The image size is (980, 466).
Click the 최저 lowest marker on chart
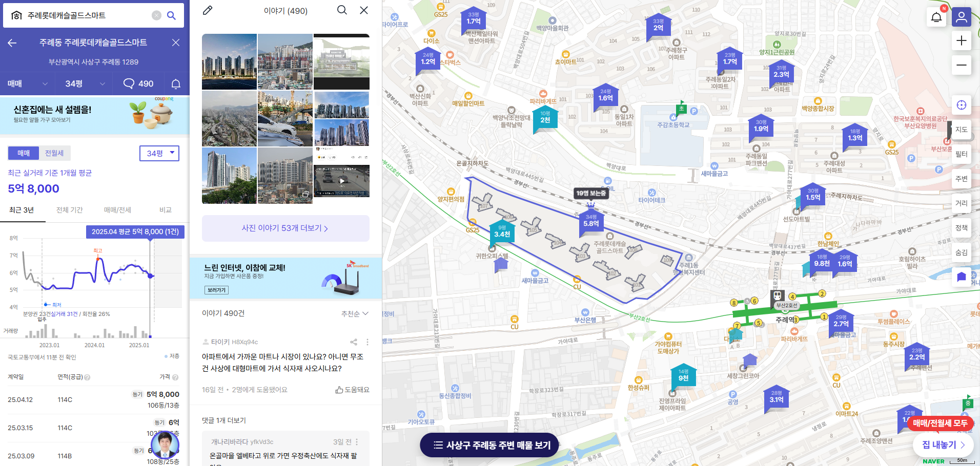click(x=46, y=304)
